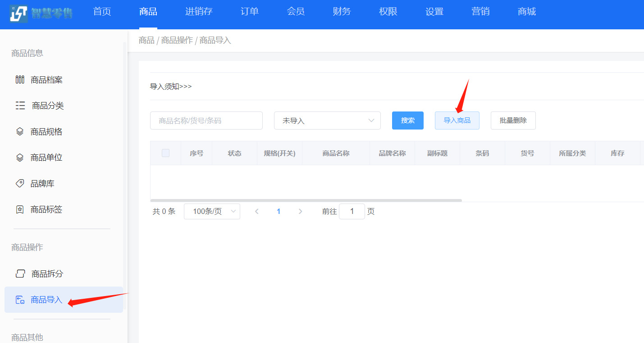Click the 条码 column header
The image size is (644, 343).
point(483,153)
